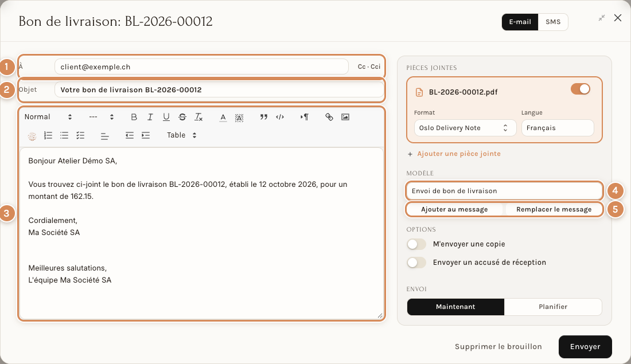Image resolution: width=631 pixels, height=364 pixels.
Task: Switch to the SMS tab
Action: [553, 22]
